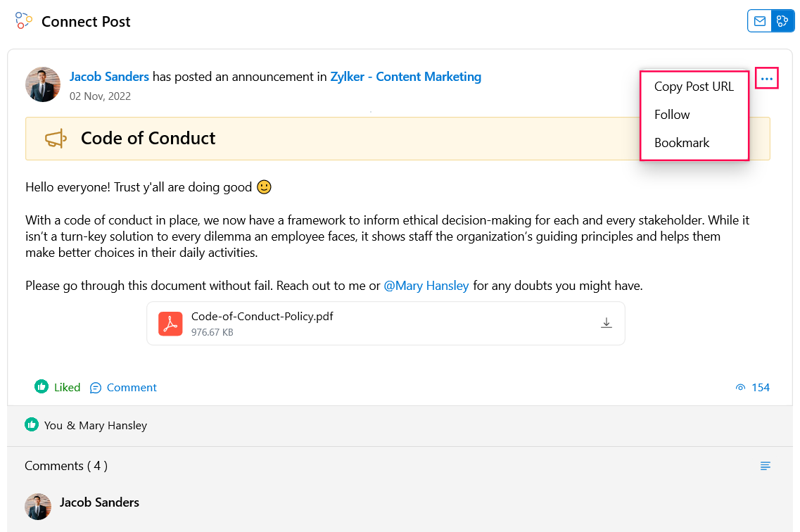The width and height of the screenshot is (800, 532).
Task: Select Copy Post URL from menu
Action: pos(694,87)
